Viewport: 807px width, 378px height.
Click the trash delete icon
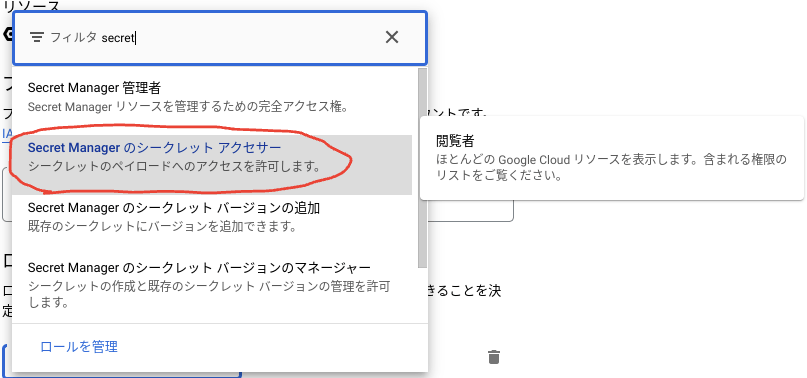[494, 357]
